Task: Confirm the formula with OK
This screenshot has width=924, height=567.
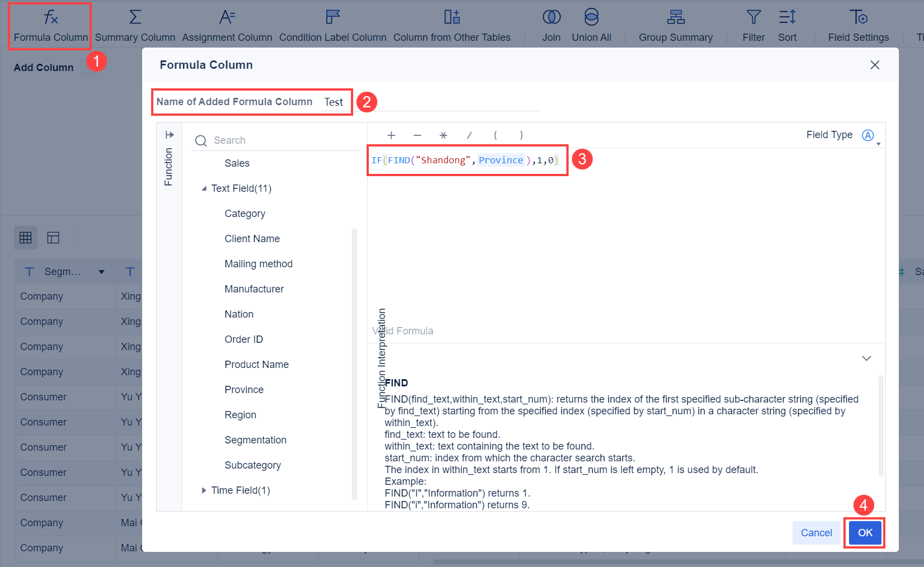Action: pos(864,532)
